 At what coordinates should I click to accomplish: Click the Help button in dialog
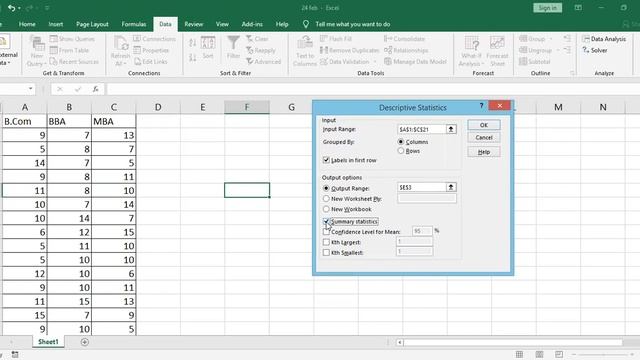click(x=484, y=152)
